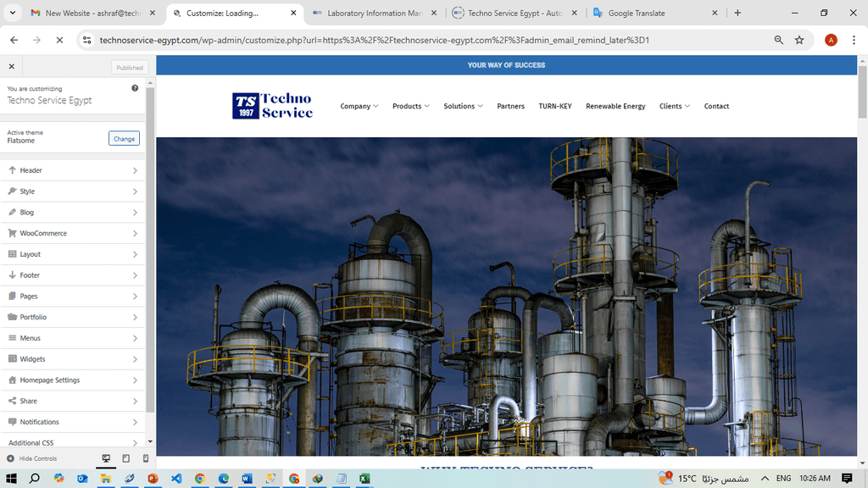Open the zoom magnifier in address bar

[x=778, y=40]
